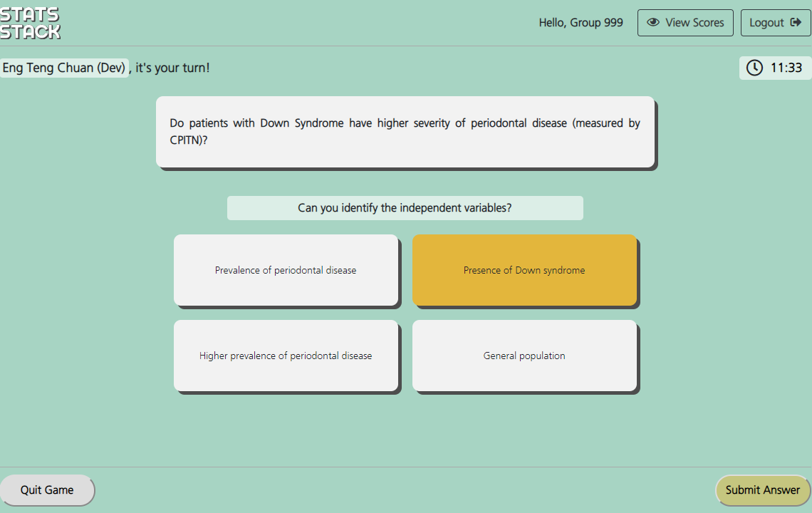Open the View Scores page
812x513 pixels.
pos(685,23)
